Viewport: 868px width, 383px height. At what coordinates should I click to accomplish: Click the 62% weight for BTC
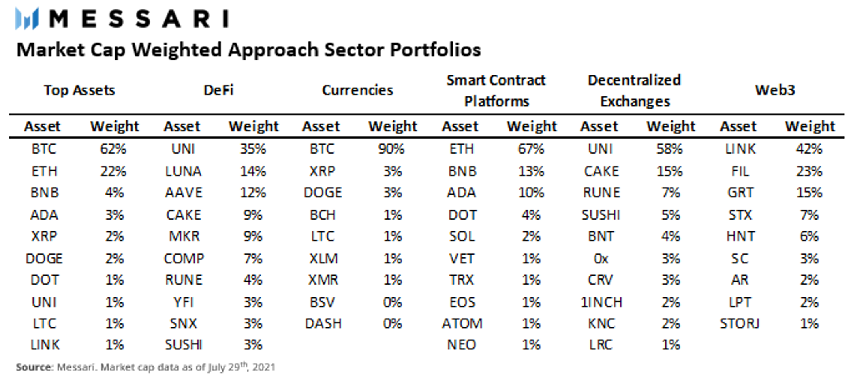pyautogui.click(x=113, y=149)
